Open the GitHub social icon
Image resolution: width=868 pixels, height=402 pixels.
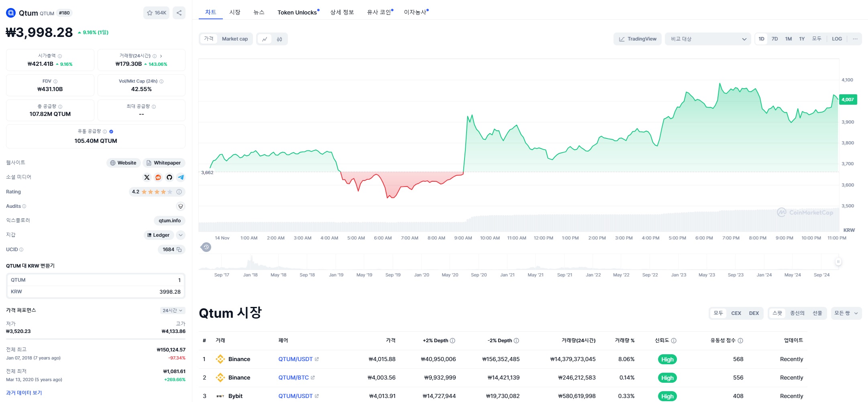(x=169, y=177)
